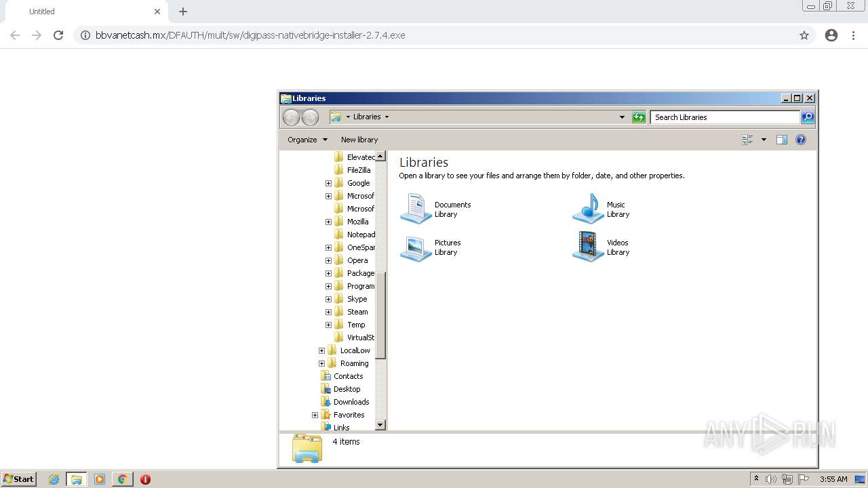Click the taskbar clock 3:55 AM
The height and width of the screenshot is (488, 868).
point(833,479)
